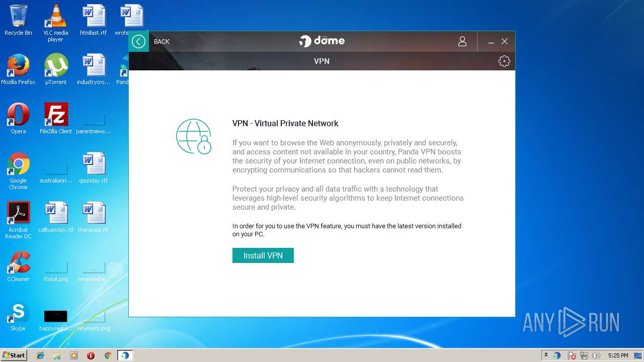Image resolution: width=644 pixels, height=362 pixels.
Task: Launch Google Chrome desktop shortcut
Action: click(x=18, y=171)
